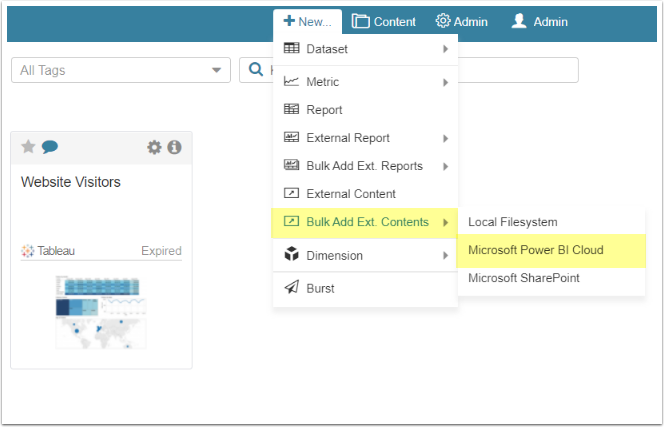Open comments bubble on Website Visitors tile
This screenshot has width=664, height=427.
49,147
